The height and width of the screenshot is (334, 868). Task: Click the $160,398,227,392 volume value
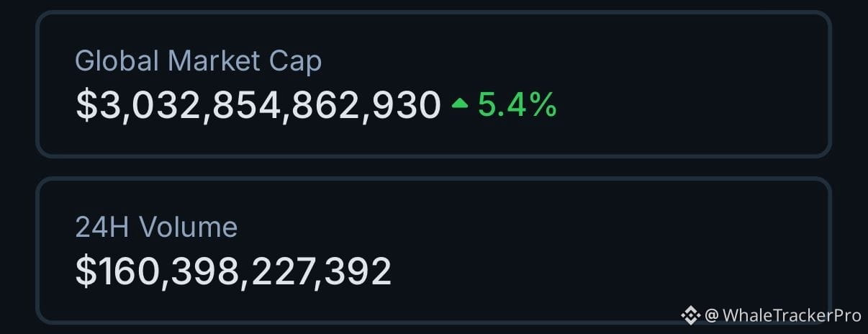234,272
